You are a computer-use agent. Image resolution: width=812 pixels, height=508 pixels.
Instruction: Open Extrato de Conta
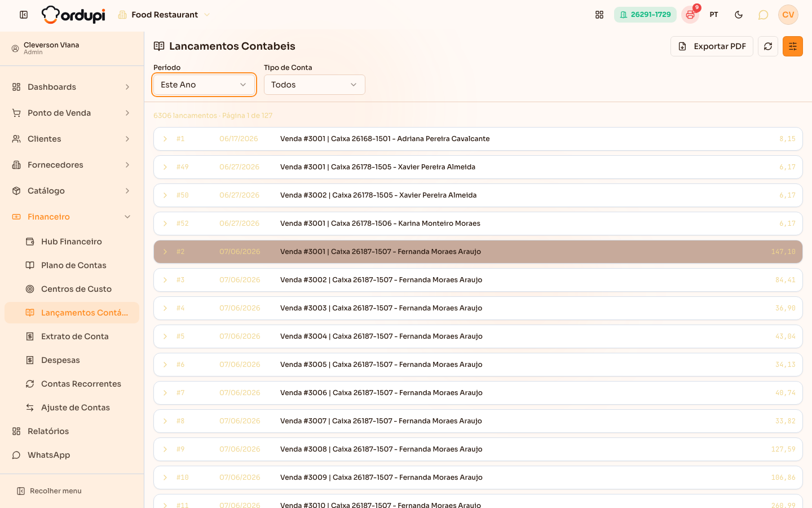coord(72,336)
